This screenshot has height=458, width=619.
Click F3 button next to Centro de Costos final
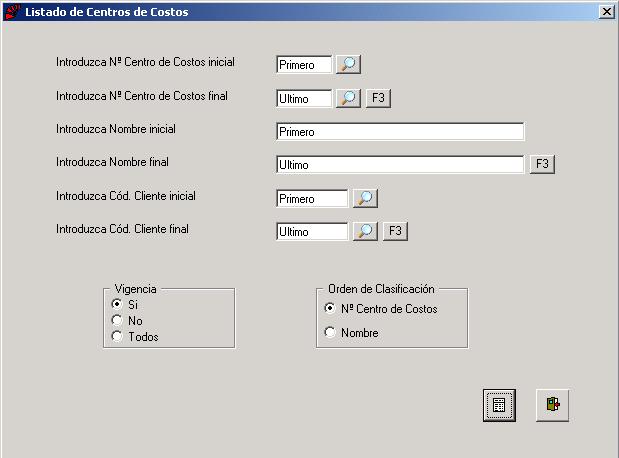click(378, 98)
